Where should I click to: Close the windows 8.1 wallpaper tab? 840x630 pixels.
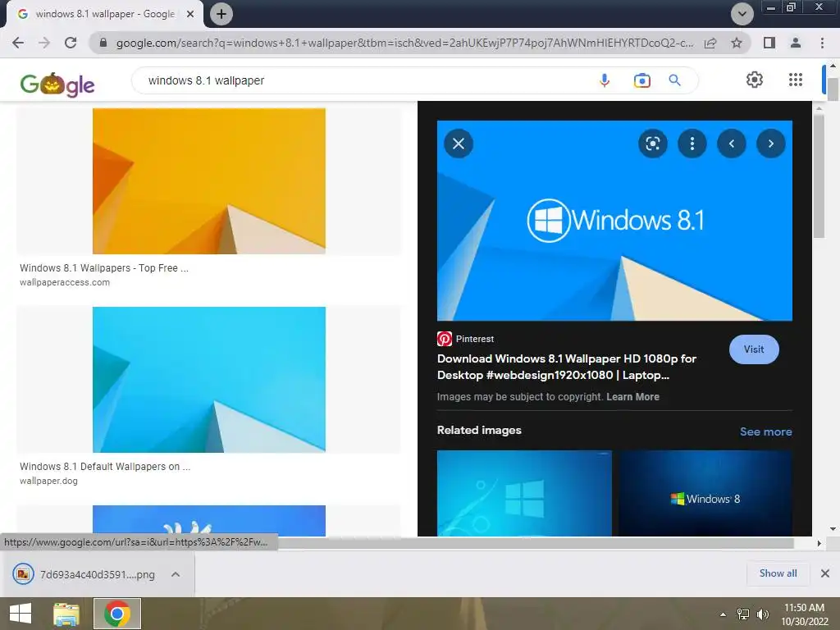click(190, 14)
